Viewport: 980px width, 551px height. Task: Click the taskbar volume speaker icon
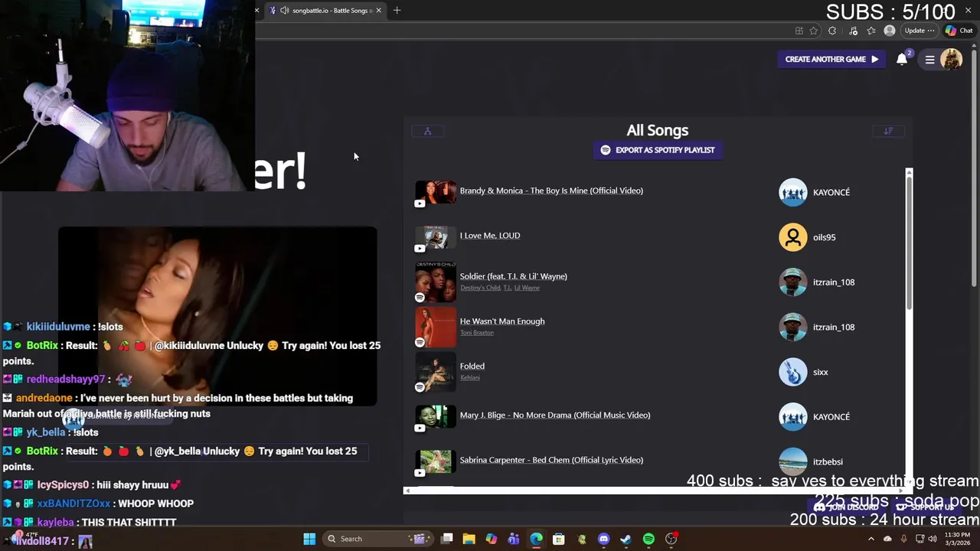coord(933,539)
